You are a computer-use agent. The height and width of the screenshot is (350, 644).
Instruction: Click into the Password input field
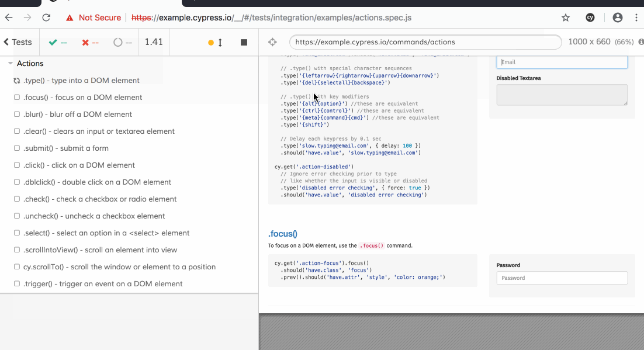pyautogui.click(x=562, y=278)
